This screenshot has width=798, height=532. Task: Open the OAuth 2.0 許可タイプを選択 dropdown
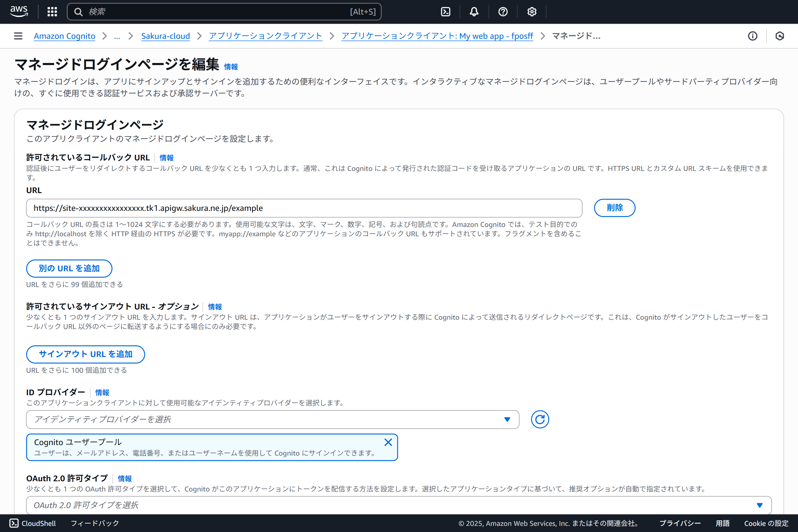click(399, 505)
